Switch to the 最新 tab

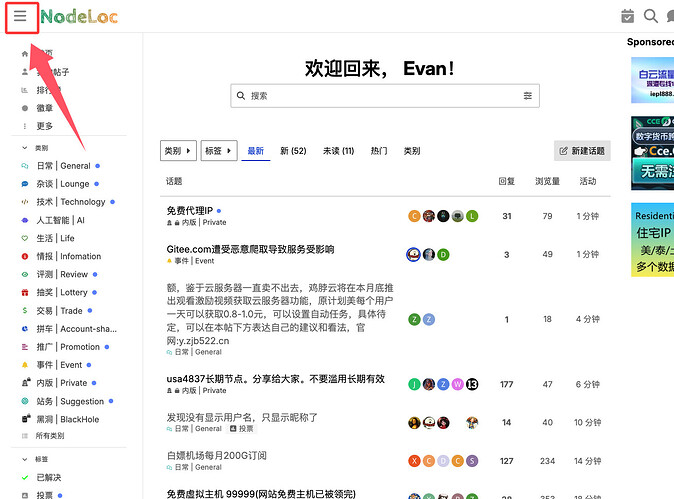pos(256,151)
